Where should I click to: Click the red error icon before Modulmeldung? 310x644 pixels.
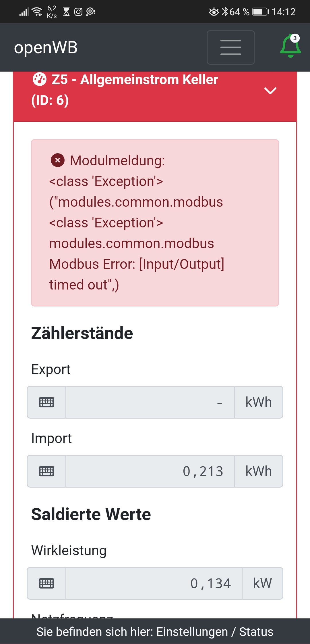(x=58, y=160)
